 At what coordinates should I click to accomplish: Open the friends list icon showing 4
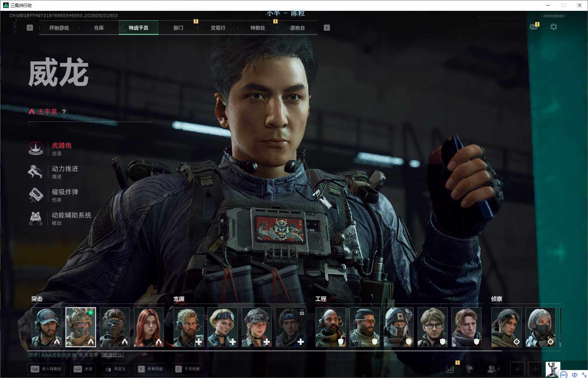[x=493, y=369]
